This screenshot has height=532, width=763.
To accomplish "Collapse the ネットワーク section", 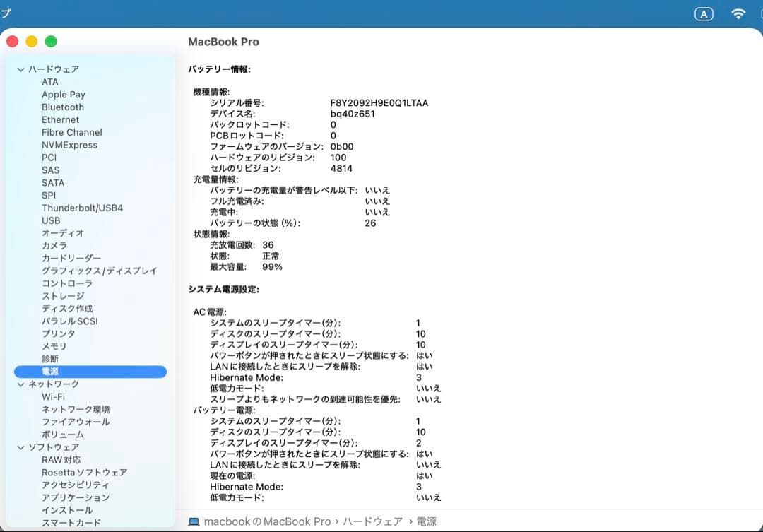I will [20, 384].
